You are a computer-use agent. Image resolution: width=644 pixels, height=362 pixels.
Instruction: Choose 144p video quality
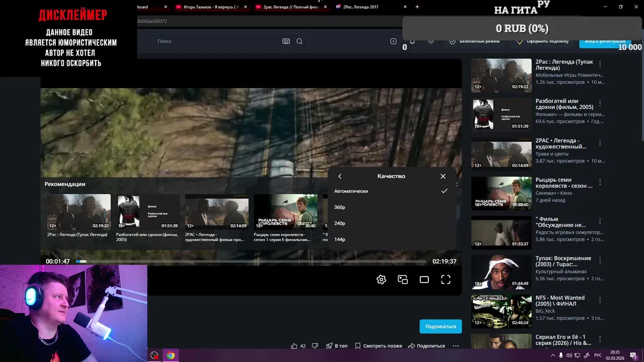[391, 239]
